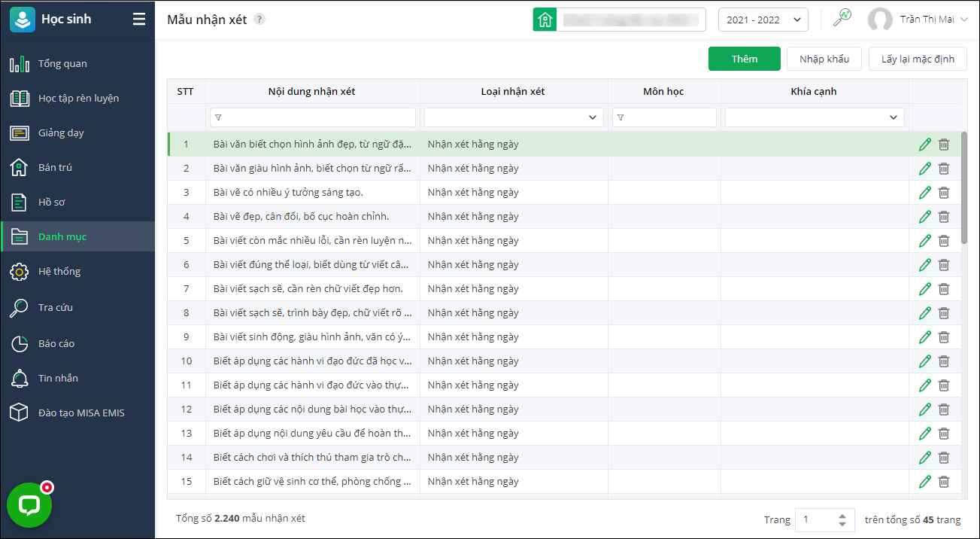This screenshot has height=539, width=980.
Task: Open Học tập rèn luyện menu
Action: coord(77,99)
